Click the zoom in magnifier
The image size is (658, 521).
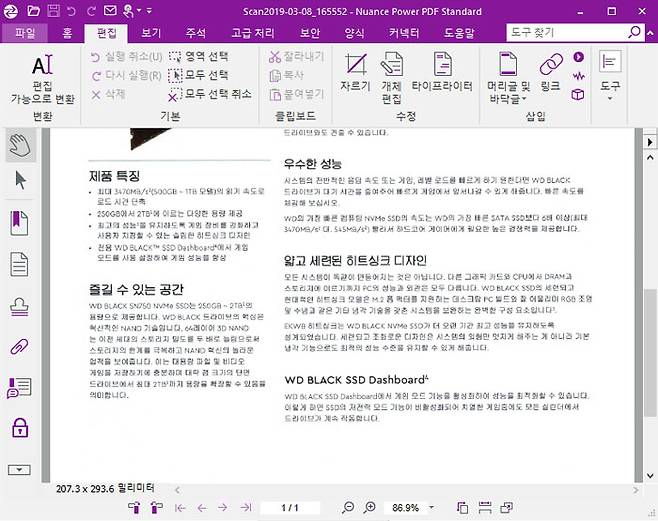369,508
